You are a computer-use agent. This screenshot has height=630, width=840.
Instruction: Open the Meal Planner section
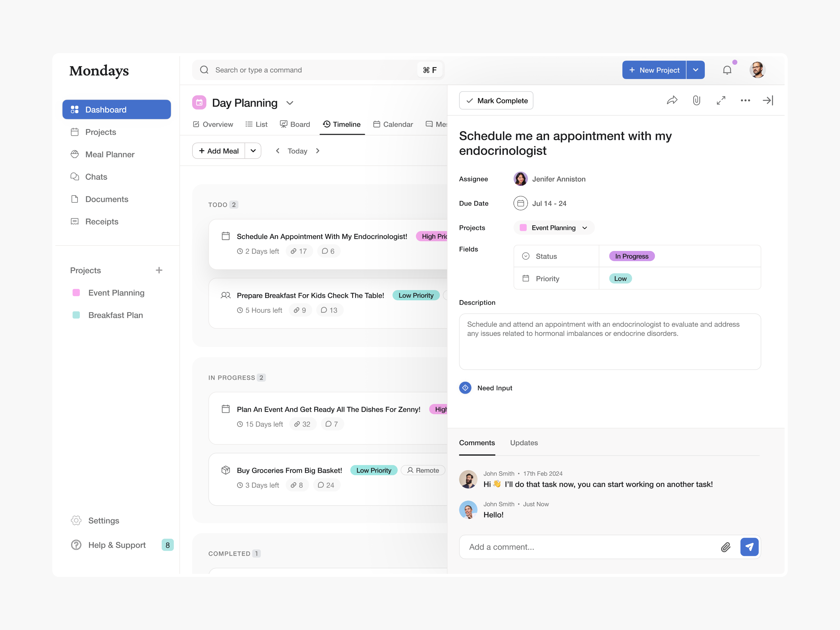click(109, 154)
